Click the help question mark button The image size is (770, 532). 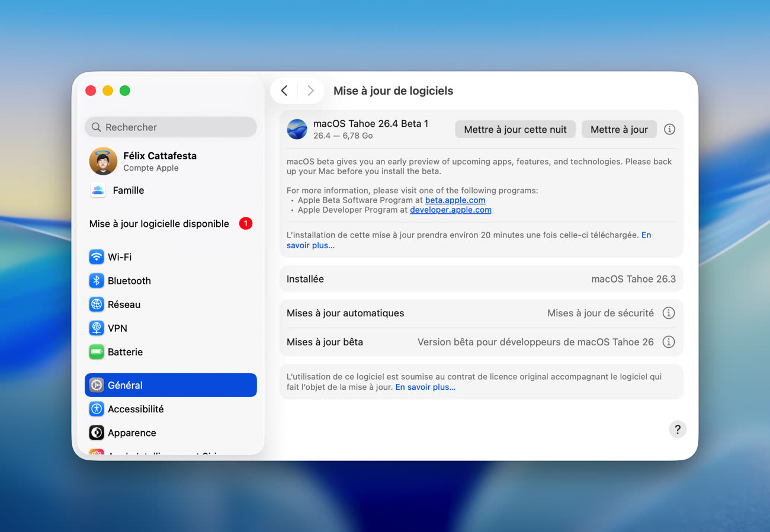677,430
